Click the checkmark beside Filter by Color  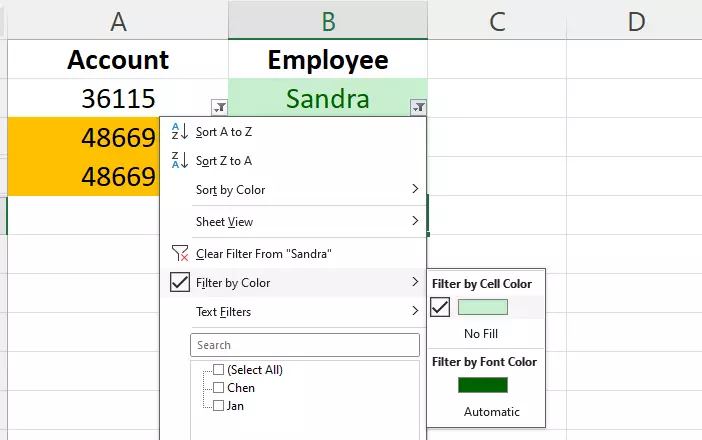click(x=180, y=283)
